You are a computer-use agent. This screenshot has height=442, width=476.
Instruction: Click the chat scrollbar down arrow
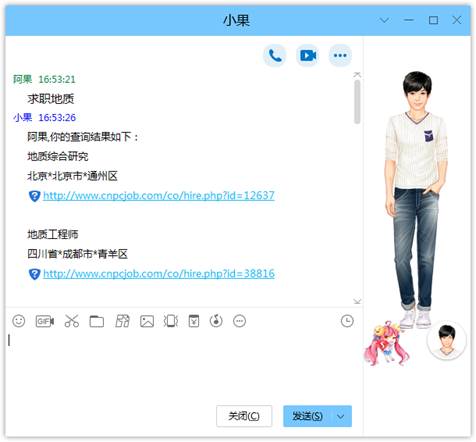357,301
